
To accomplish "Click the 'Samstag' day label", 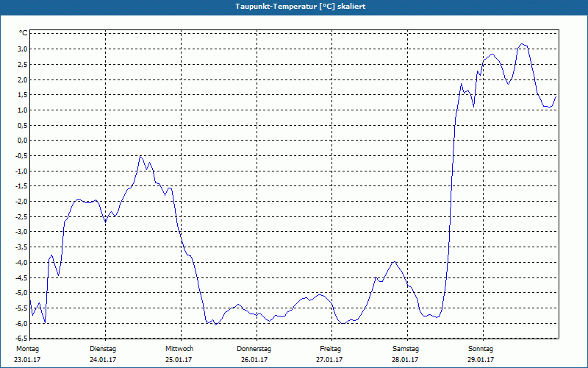I will (x=406, y=349).
